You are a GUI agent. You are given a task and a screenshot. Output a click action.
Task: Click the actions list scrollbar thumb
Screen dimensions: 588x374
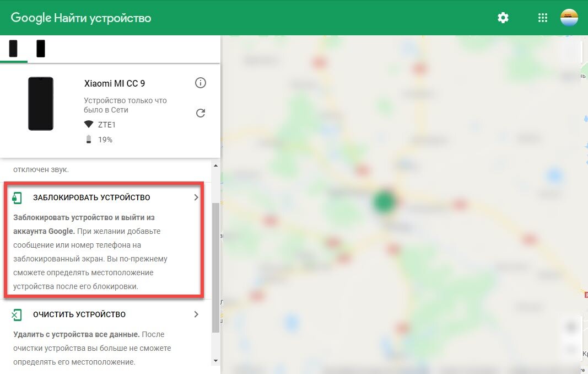coord(215,268)
